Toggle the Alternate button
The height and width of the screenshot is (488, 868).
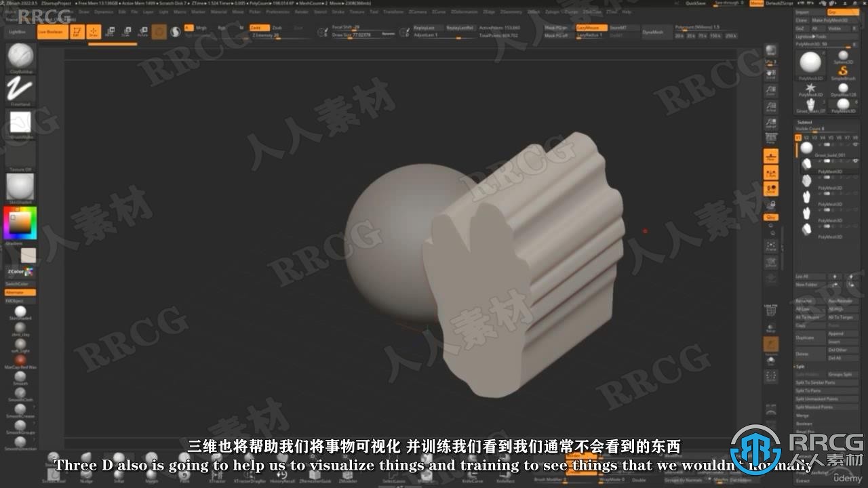pos(20,292)
